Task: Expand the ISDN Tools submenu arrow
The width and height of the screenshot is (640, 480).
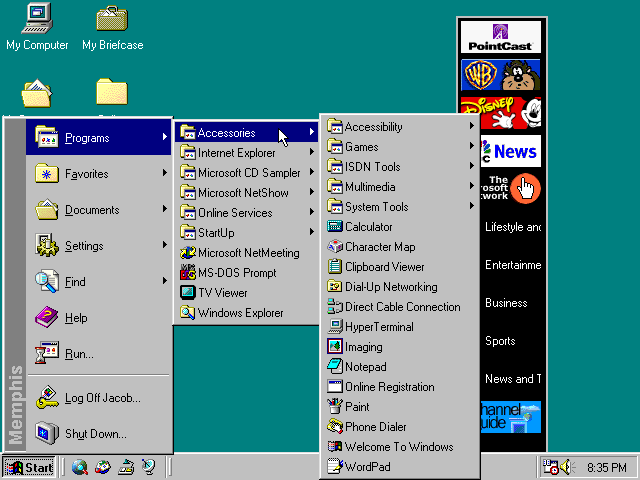Action: coord(472,166)
